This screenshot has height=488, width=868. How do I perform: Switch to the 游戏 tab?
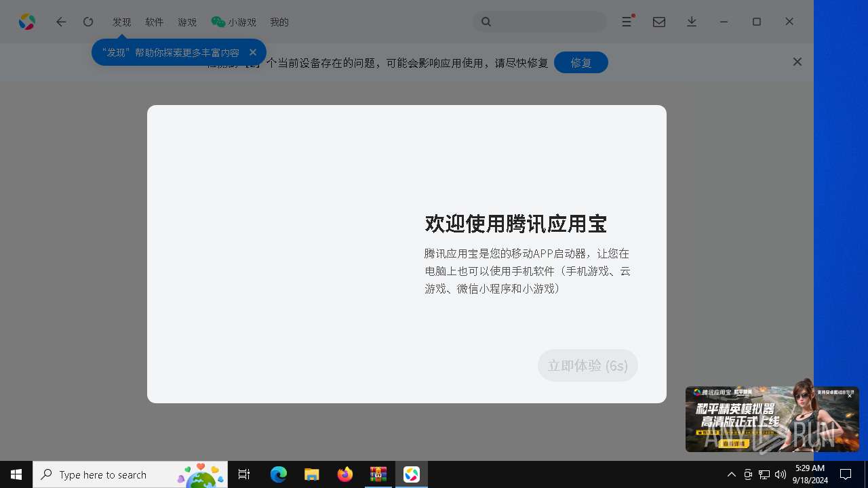coord(187,22)
